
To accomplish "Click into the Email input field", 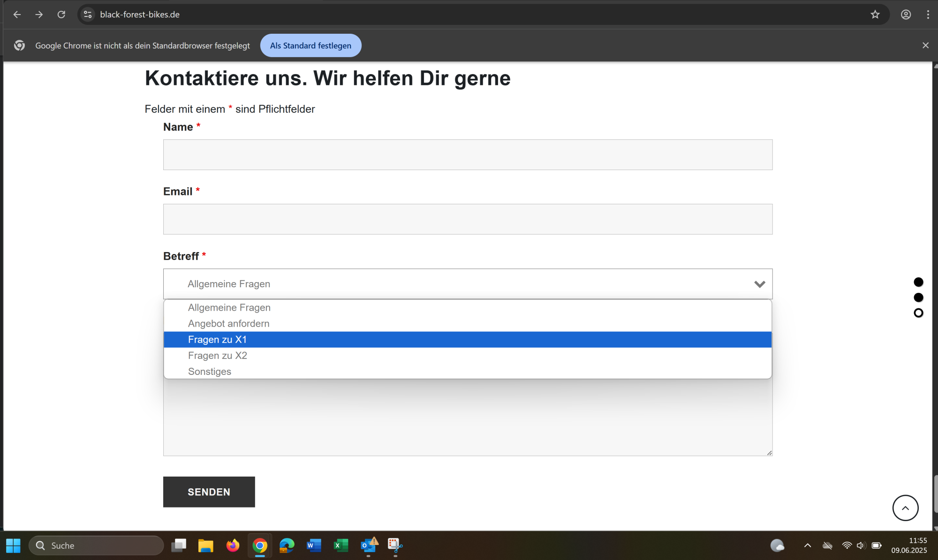I will pyautogui.click(x=468, y=219).
